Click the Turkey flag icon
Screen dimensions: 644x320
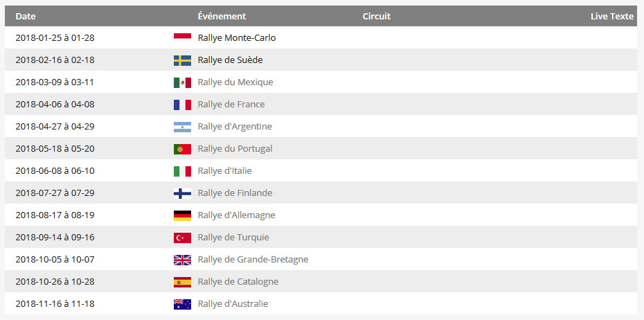182,238
